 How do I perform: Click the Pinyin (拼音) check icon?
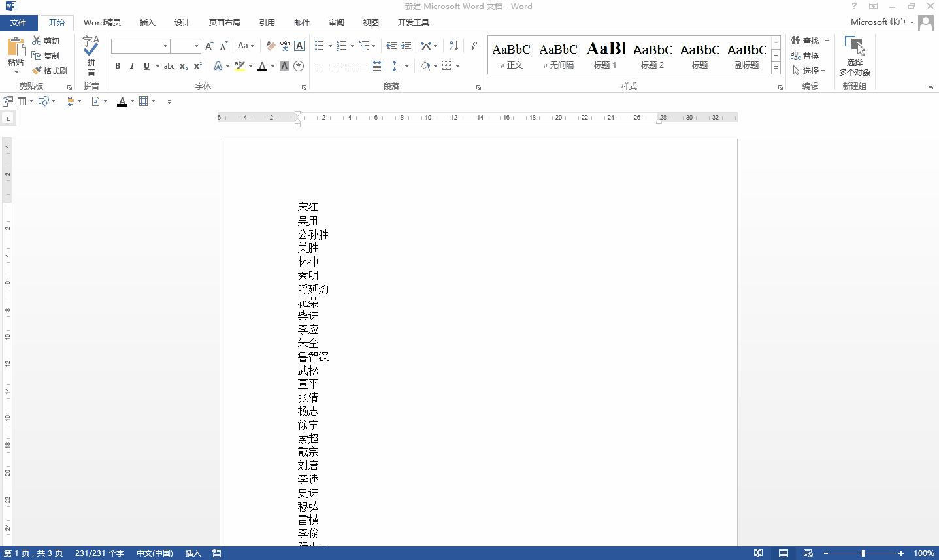coord(91,46)
